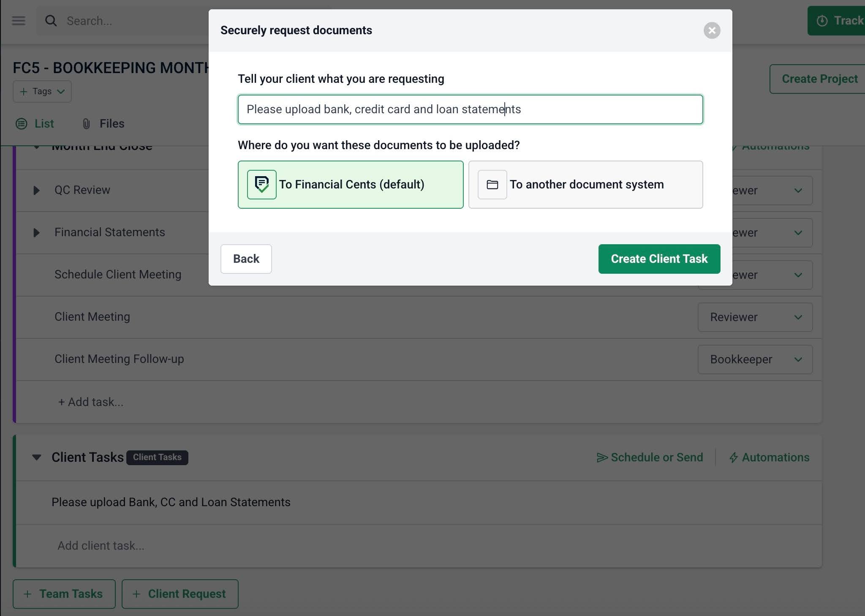Click Create Client Task button
Screen dimensions: 865x616
[659, 259]
